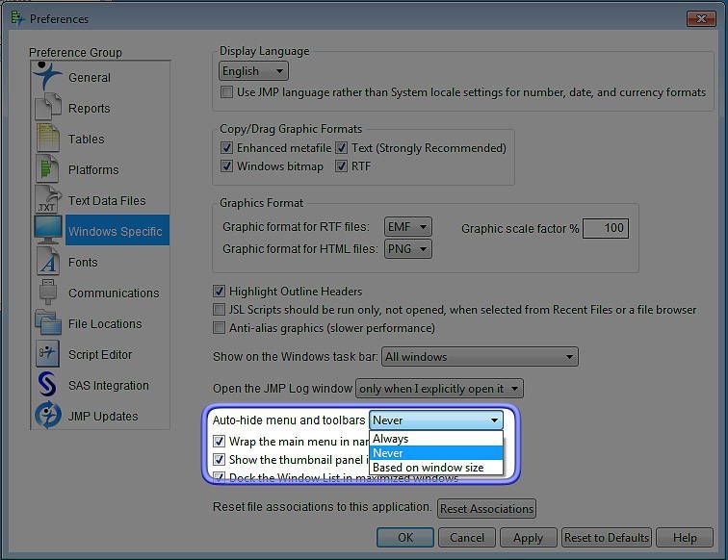The image size is (728, 560).
Task: Click the Apply button
Action: [x=529, y=537]
